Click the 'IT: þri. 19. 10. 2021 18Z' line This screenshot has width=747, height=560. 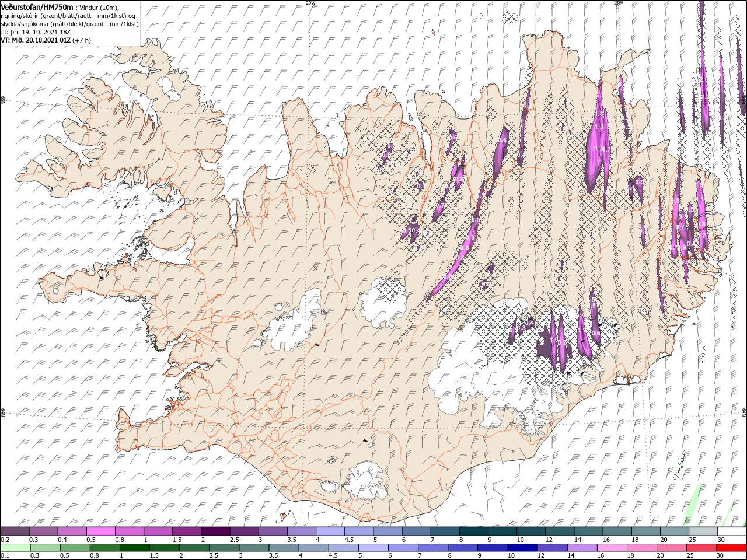(x=36, y=32)
